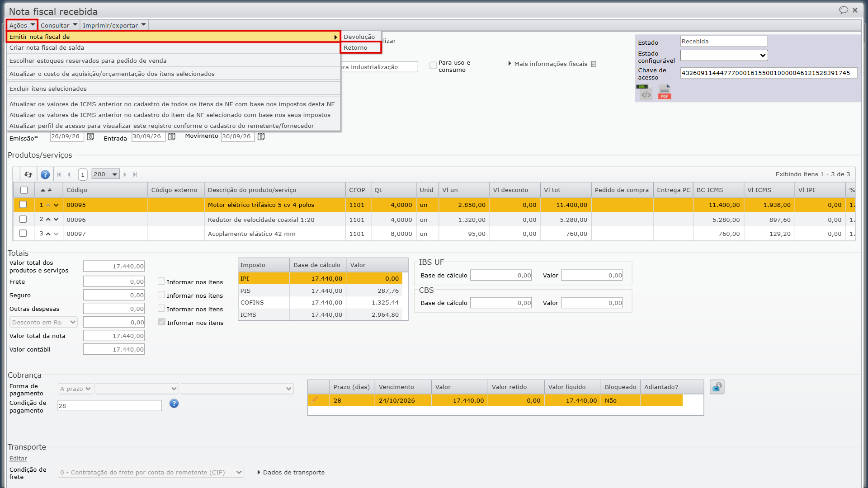Open the A prazo payment dropdown
The height and width of the screenshot is (488, 868).
pos(75,389)
